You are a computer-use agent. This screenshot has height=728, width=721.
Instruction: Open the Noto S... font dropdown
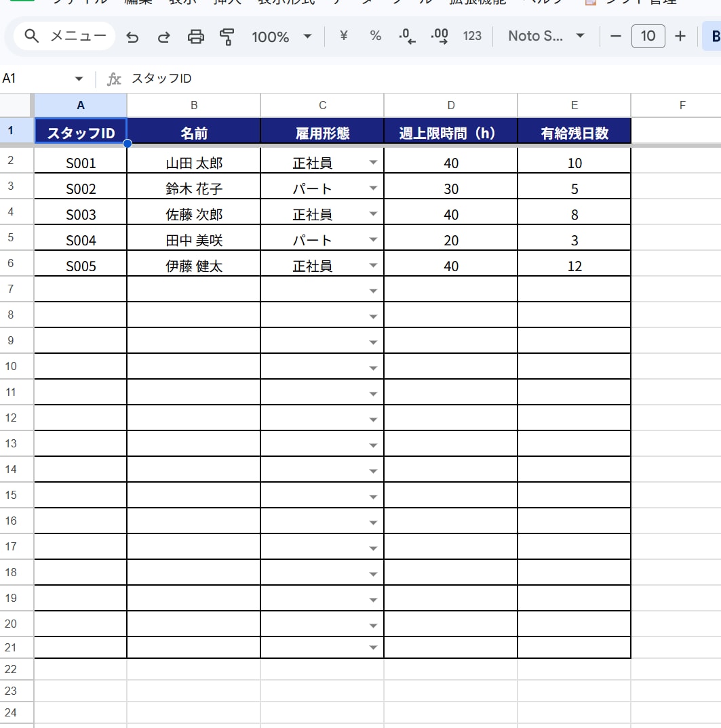pos(546,36)
